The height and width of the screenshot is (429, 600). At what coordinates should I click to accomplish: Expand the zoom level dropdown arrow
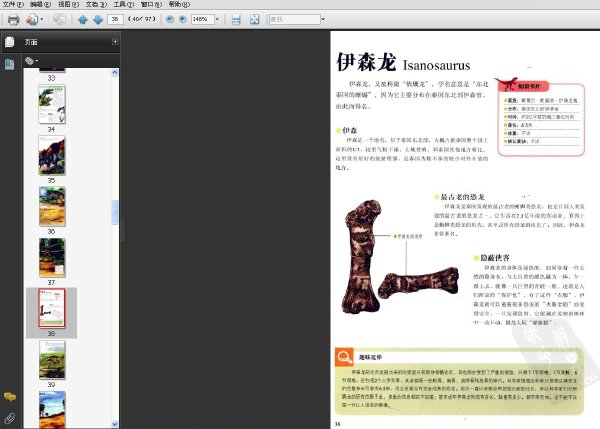pos(217,19)
